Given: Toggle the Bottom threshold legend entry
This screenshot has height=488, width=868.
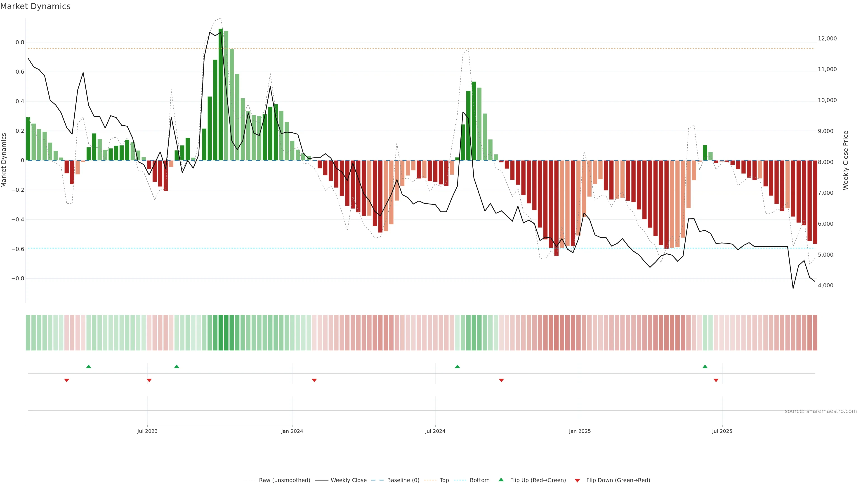Looking at the screenshot, I should click(479, 480).
